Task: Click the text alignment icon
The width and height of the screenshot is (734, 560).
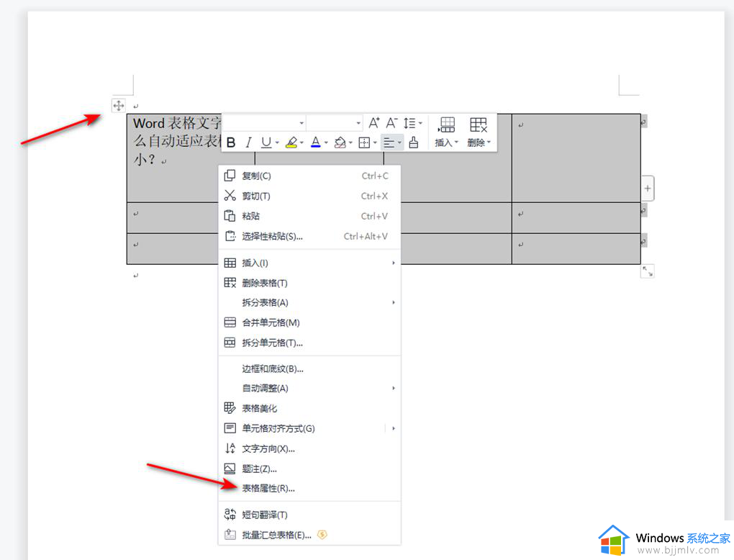Action: [389, 143]
